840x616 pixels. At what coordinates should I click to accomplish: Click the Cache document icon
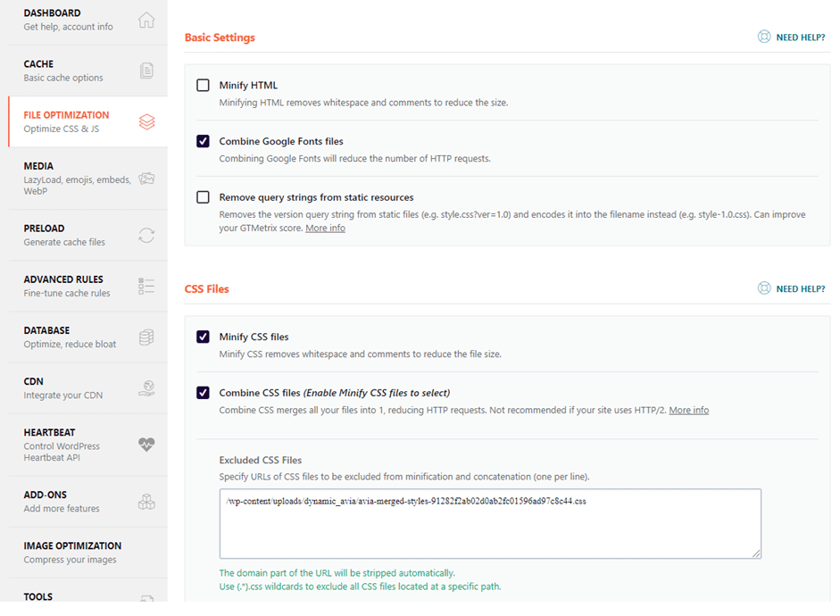(x=146, y=71)
